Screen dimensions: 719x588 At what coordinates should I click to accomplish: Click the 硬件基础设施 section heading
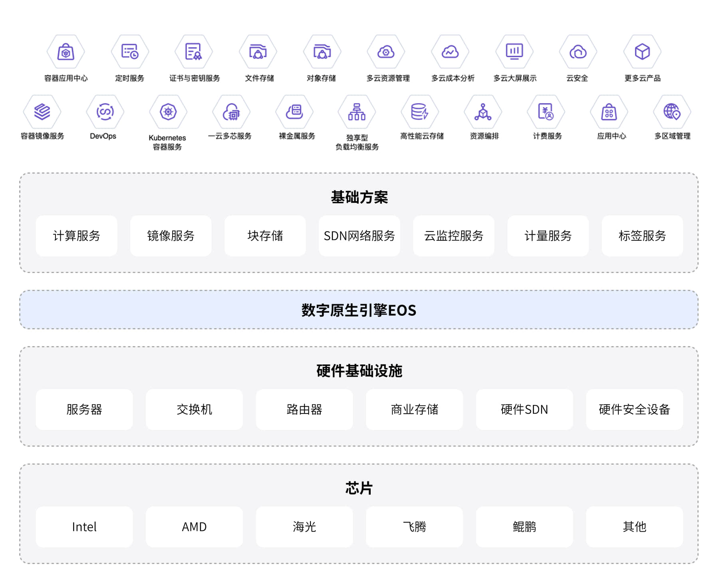click(359, 371)
